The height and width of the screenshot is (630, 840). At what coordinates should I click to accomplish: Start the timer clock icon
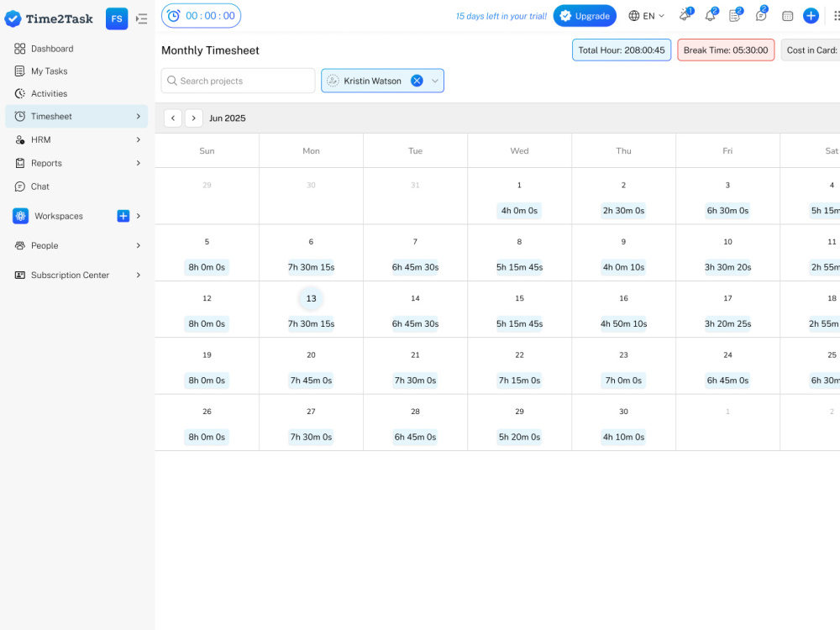(174, 16)
